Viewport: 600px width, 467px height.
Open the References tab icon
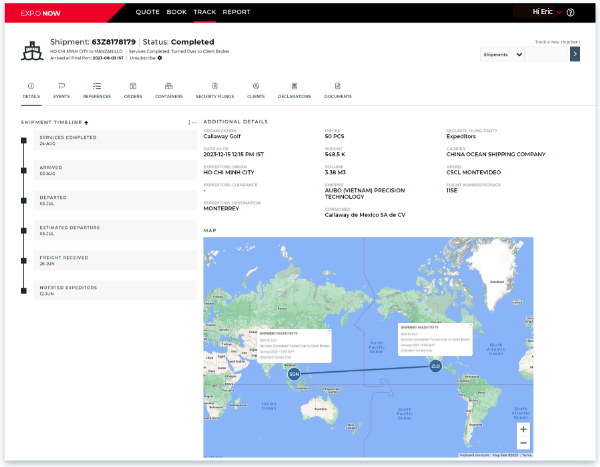(x=97, y=86)
